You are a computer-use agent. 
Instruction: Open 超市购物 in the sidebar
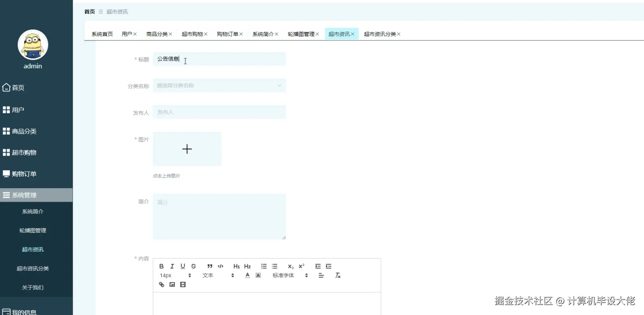tap(36, 153)
